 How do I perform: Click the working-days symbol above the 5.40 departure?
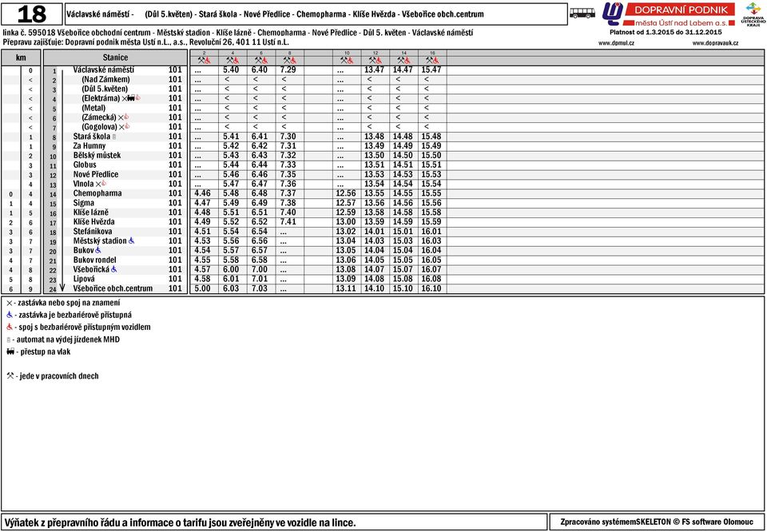click(229, 61)
